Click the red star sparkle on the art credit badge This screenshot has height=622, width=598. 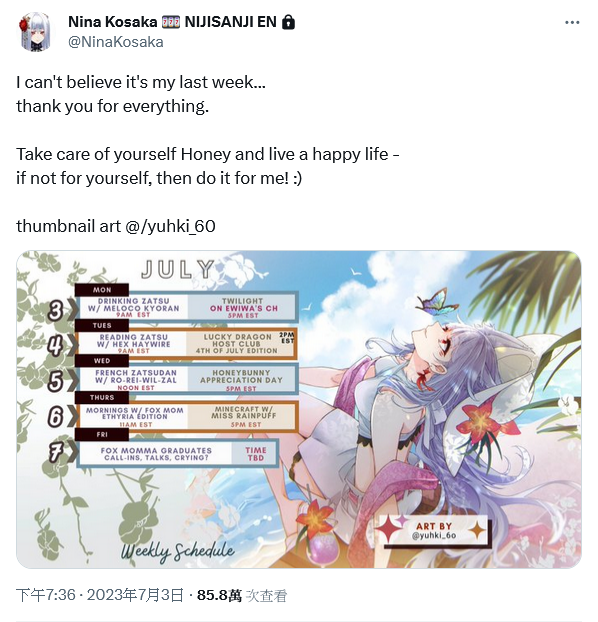388,530
